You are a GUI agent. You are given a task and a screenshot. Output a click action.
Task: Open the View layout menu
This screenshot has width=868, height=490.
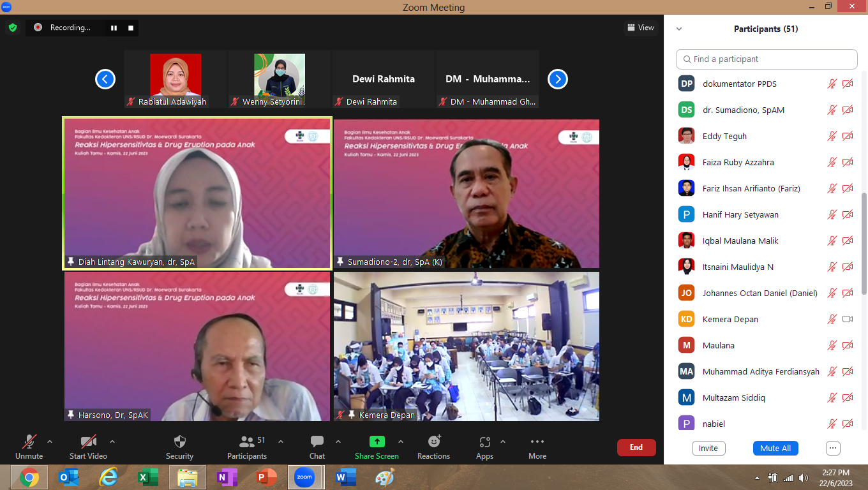click(641, 27)
